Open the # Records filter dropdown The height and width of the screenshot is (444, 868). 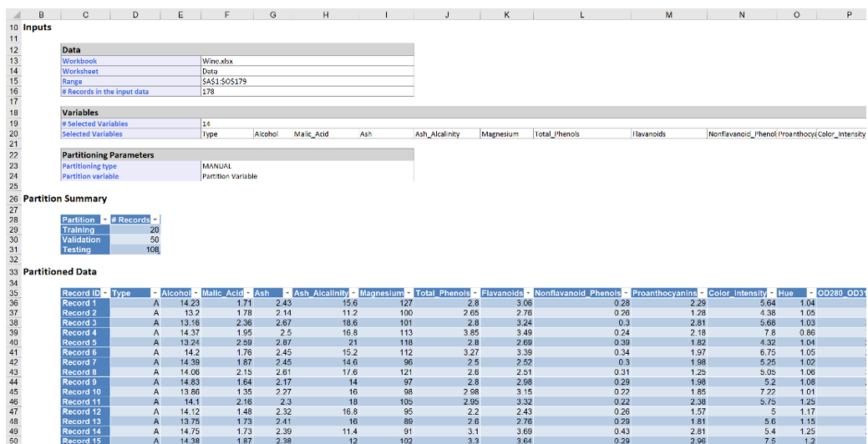pyautogui.click(x=155, y=219)
